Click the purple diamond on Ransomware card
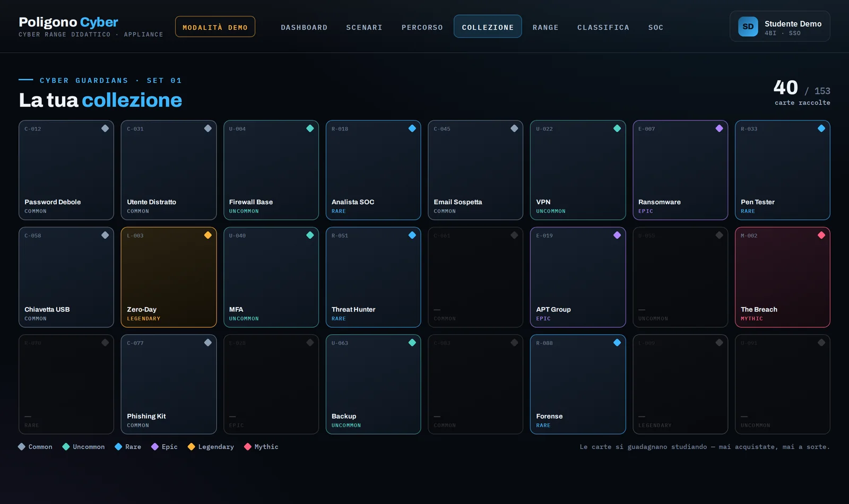The width and height of the screenshot is (849, 504). pos(719,128)
